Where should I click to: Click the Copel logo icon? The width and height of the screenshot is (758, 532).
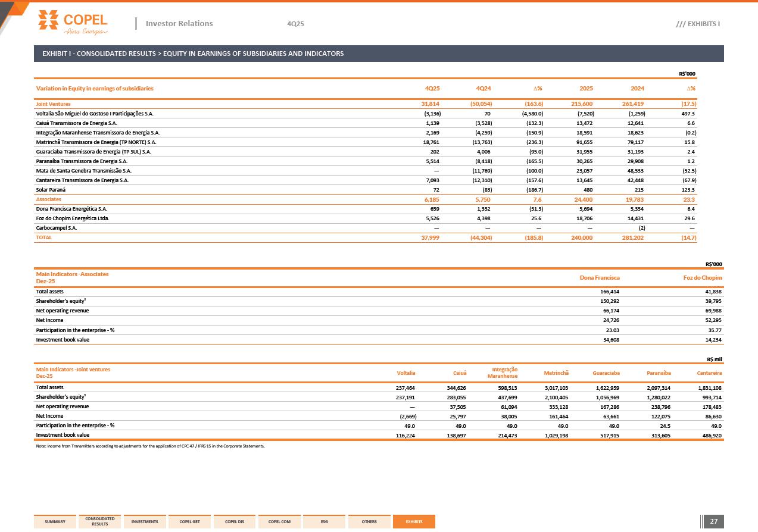[x=48, y=20]
